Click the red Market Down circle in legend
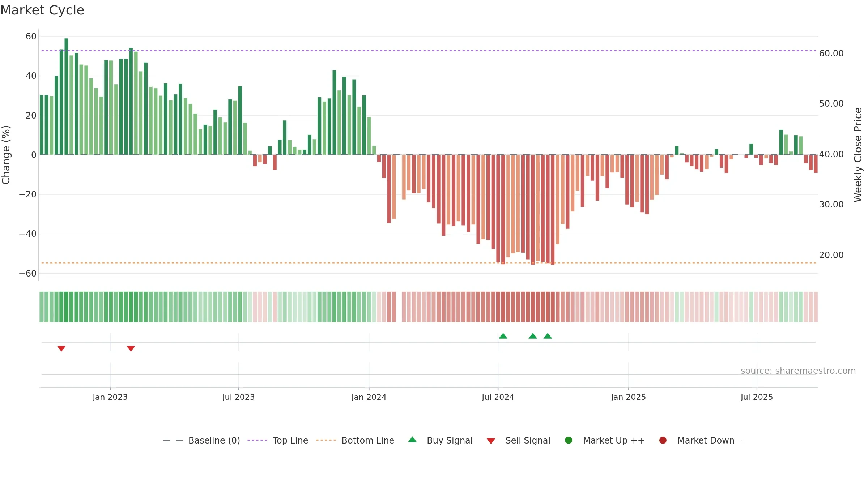 coord(663,440)
